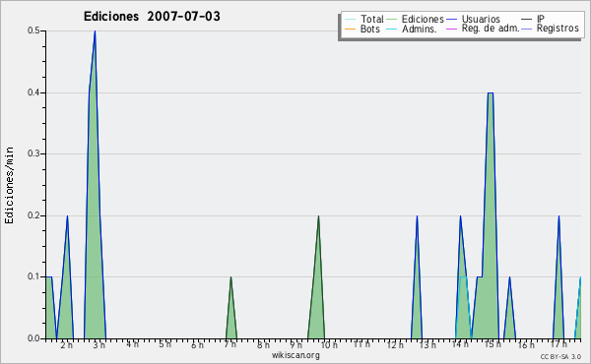The image size is (591, 364).
Task: Click the '4 h' x-axis label
Action: pos(132,344)
